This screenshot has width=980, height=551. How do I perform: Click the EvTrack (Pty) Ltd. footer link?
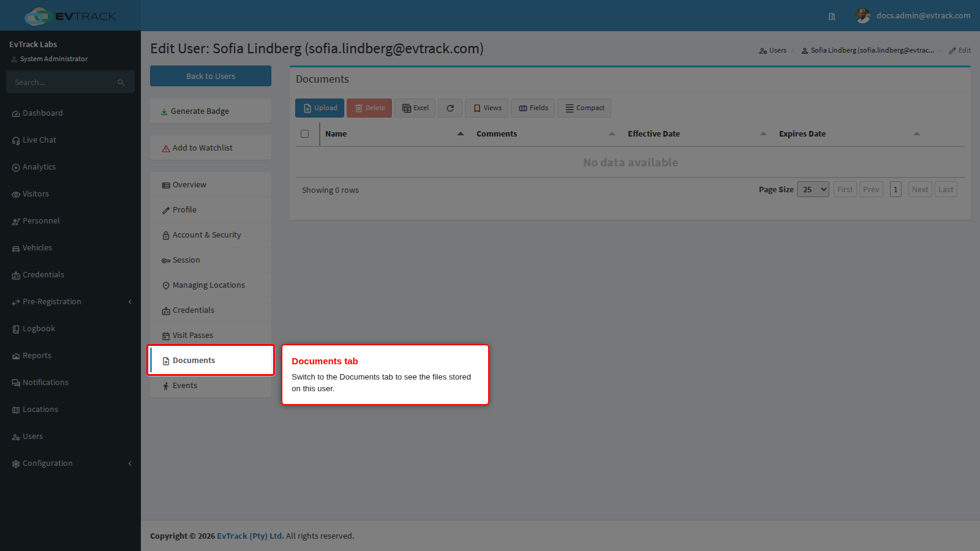point(250,536)
